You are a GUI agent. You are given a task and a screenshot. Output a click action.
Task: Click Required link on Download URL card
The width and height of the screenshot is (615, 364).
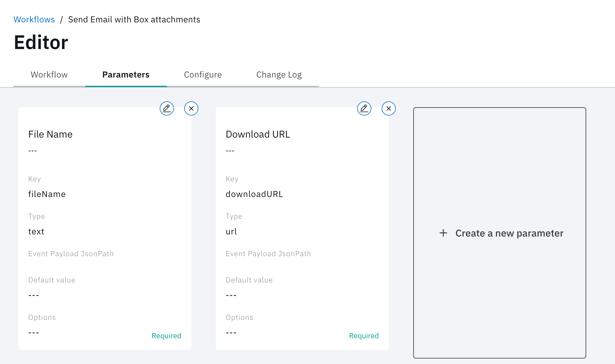pos(363,336)
